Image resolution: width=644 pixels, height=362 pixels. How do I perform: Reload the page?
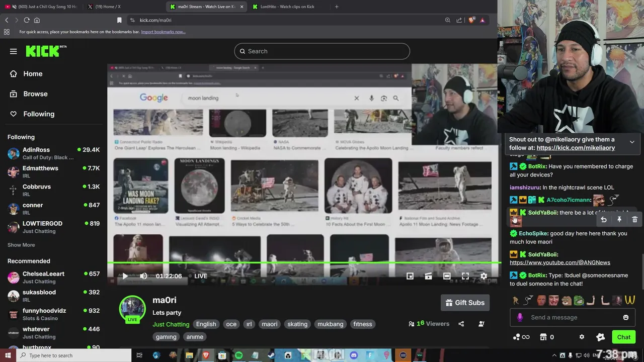point(27,20)
